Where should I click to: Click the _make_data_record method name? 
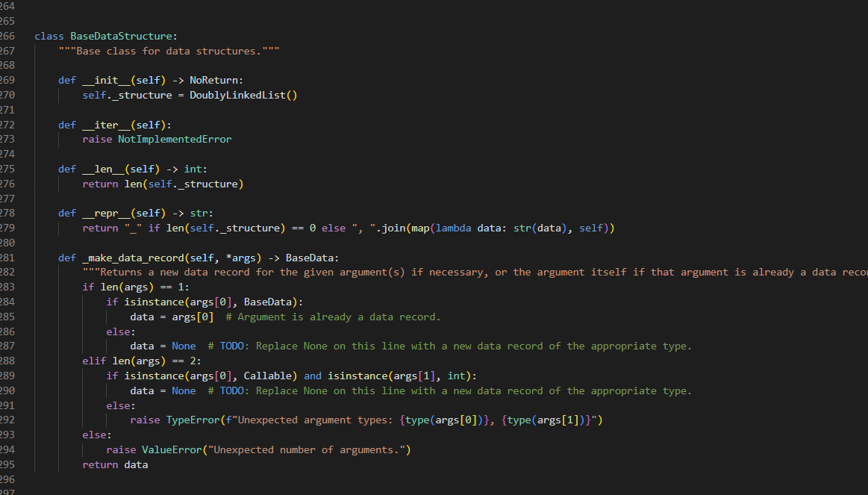[x=133, y=258]
